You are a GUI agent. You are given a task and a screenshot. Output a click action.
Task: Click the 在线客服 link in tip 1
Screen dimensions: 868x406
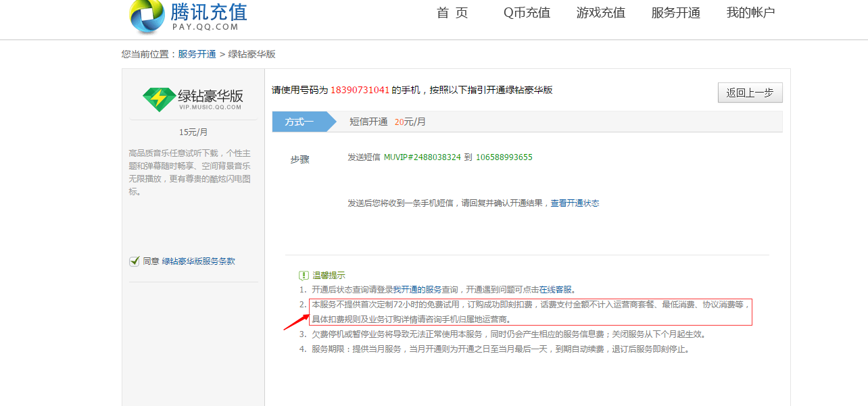click(557, 288)
